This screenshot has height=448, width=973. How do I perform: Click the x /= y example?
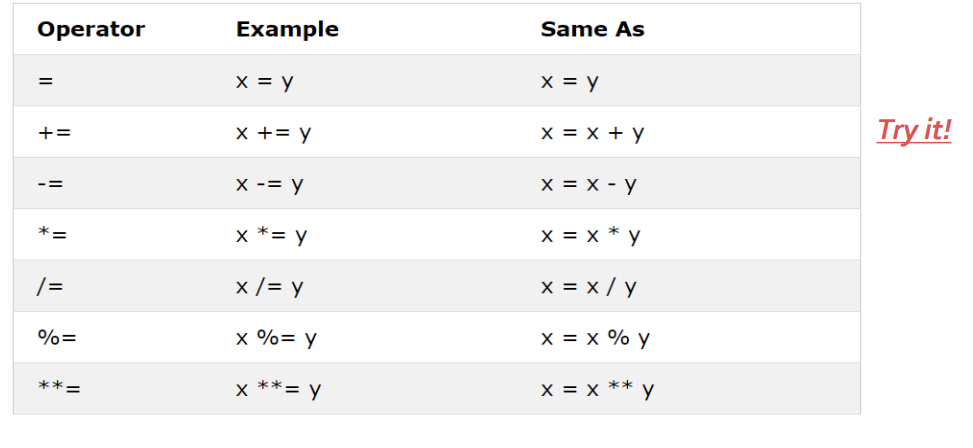[269, 287]
